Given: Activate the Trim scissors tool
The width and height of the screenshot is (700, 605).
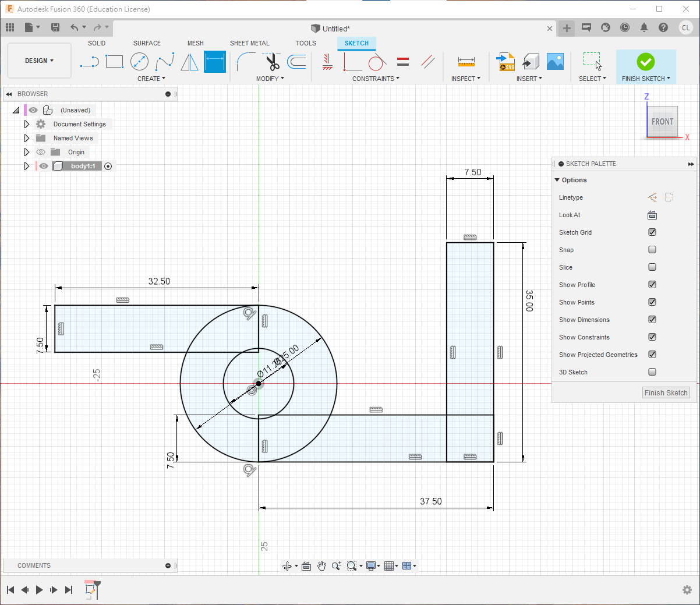Looking at the screenshot, I should tap(271, 62).
